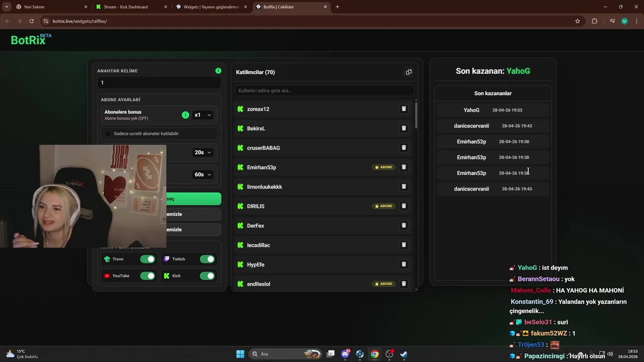
Task: Open Chrome tab search dropdown arrow
Action: pyautogui.click(x=7, y=7)
